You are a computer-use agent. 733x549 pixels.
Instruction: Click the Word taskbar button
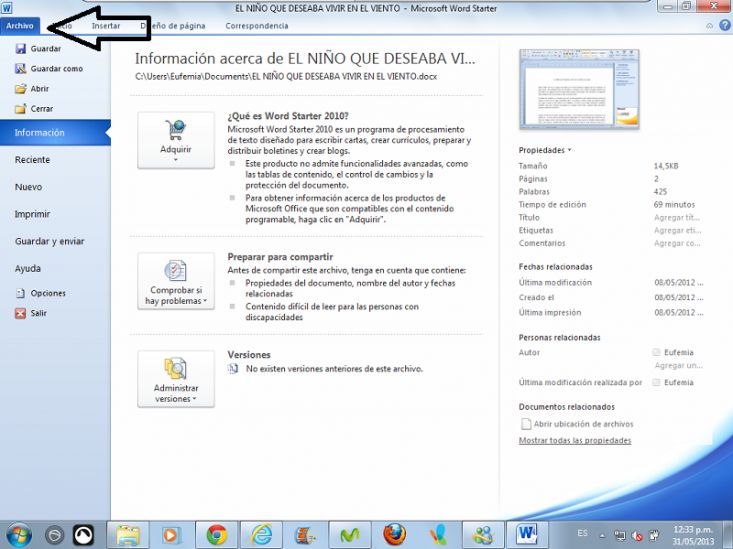pos(527,535)
